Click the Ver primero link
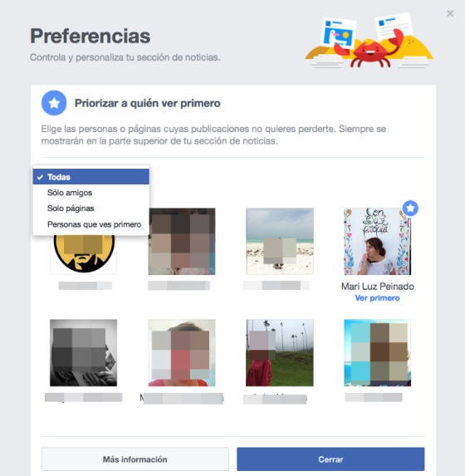 377,298
